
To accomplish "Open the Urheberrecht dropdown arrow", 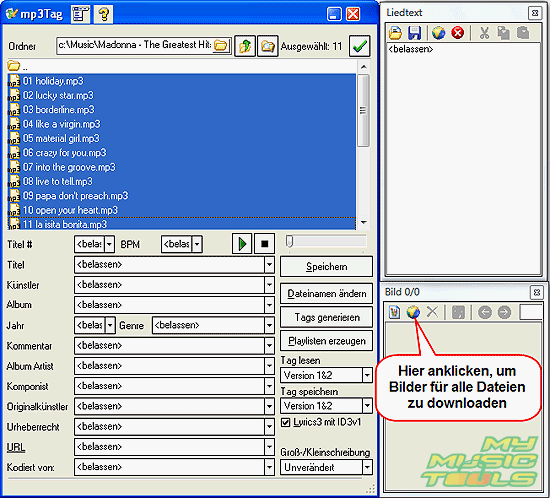I will pyautogui.click(x=269, y=426).
